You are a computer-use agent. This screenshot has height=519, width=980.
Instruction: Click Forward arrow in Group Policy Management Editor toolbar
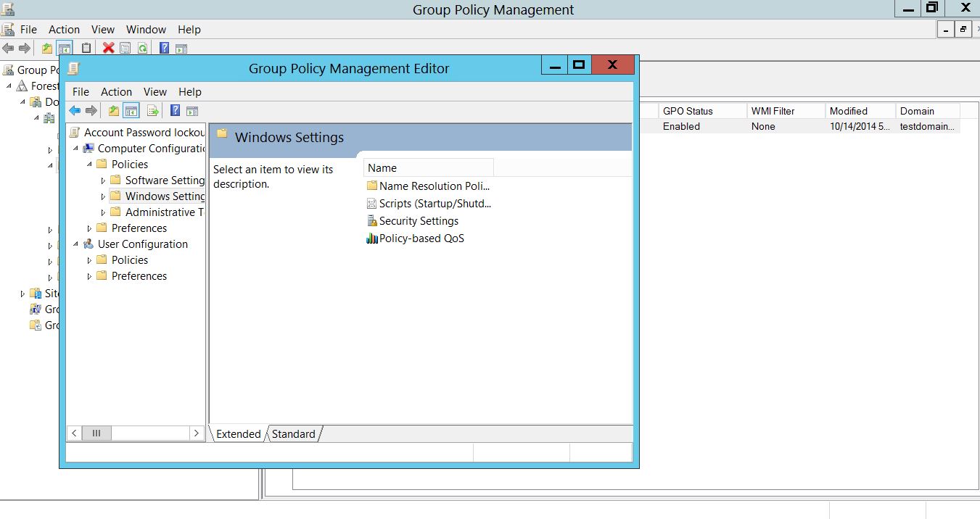pos(91,111)
